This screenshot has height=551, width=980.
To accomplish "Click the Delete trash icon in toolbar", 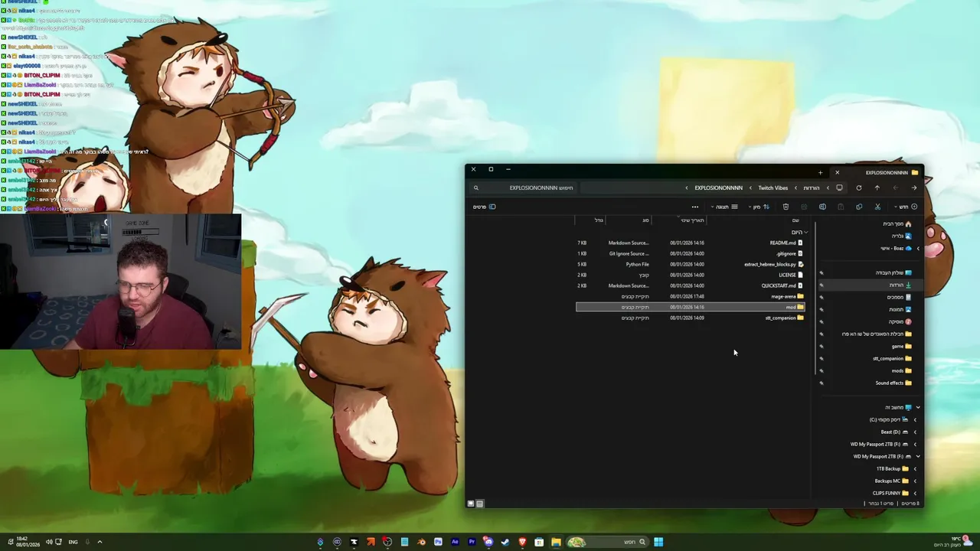I will pos(786,207).
